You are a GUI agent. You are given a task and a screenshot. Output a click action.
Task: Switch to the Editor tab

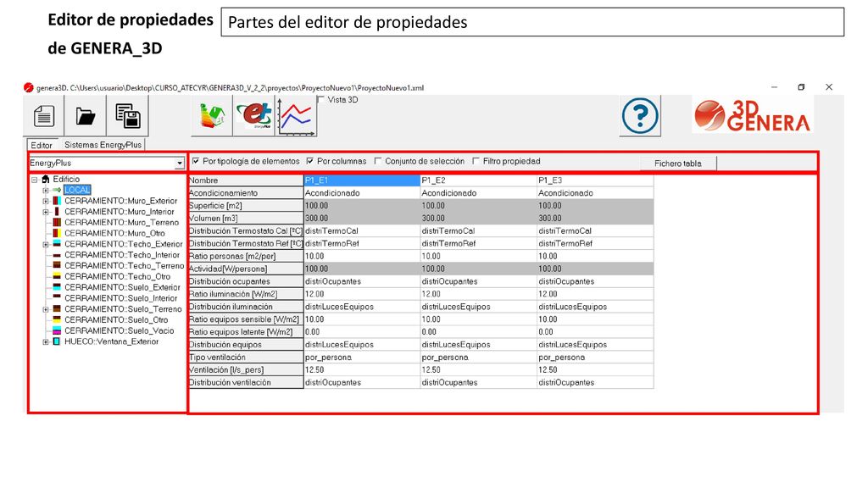point(42,145)
